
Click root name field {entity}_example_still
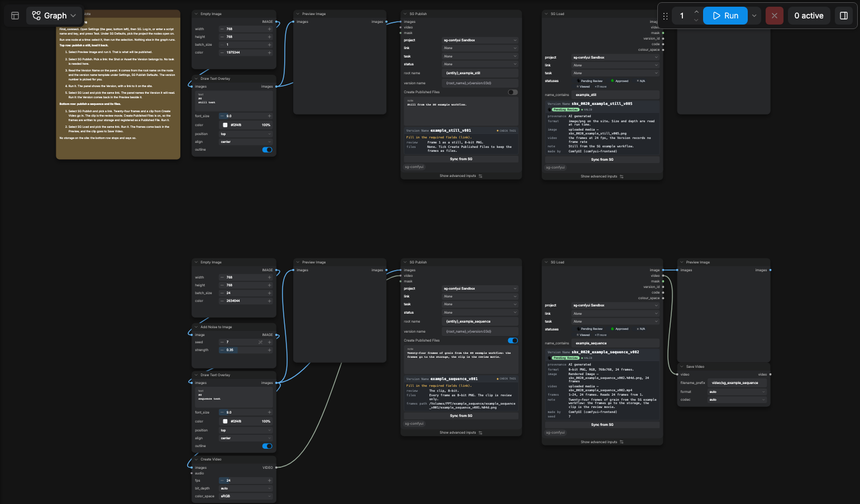coord(480,73)
